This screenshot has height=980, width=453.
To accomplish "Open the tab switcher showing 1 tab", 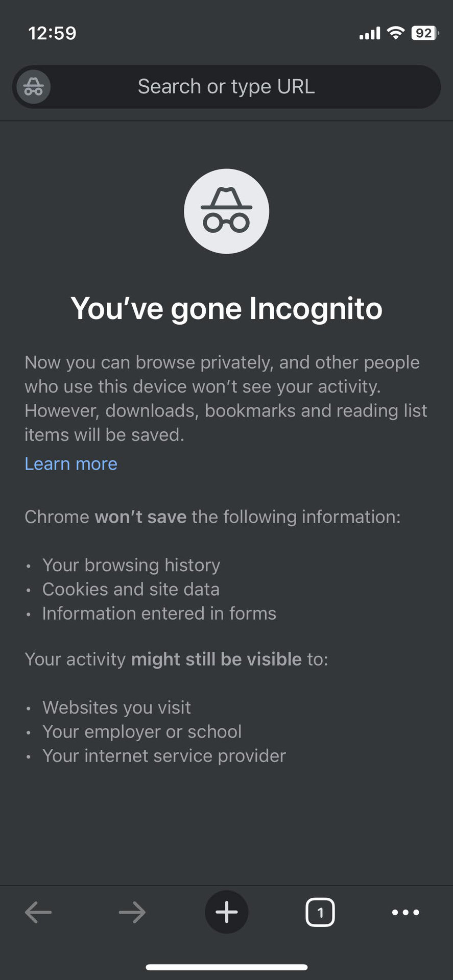I will 320,912.
